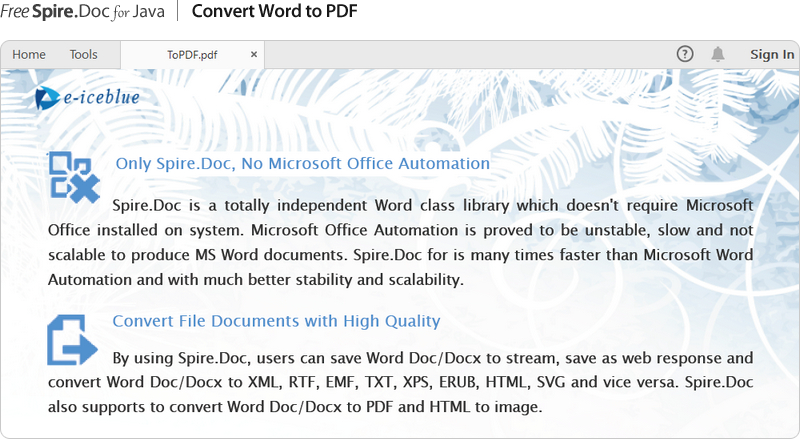800x440 pixels.
Task: Close the ToPDF.pdf tab
Action: click(254, 55)
